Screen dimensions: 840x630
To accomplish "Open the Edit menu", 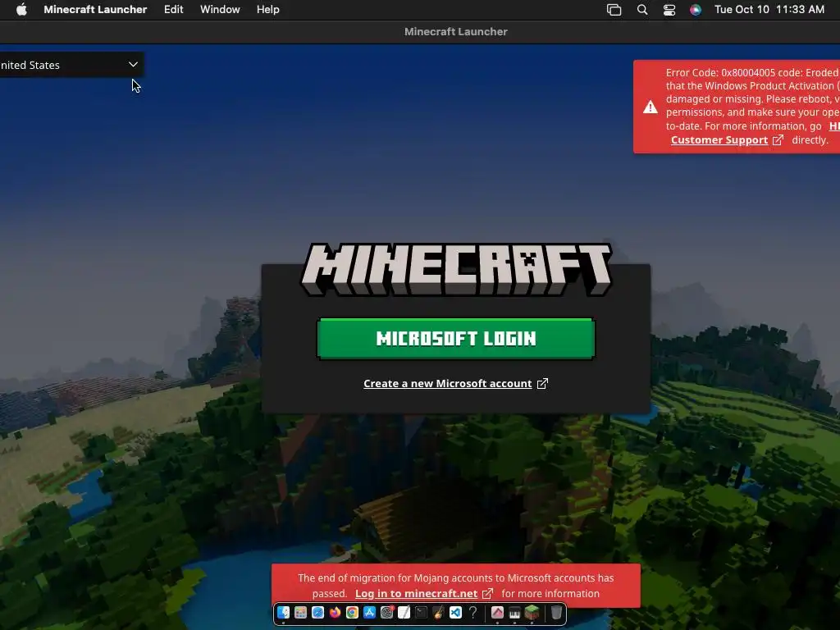I will coord(174,10).
